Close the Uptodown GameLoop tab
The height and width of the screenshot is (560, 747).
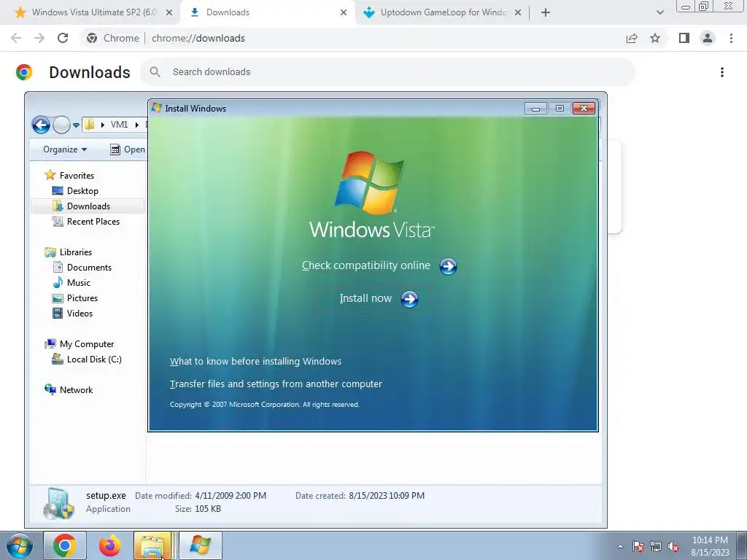(518, 13)
